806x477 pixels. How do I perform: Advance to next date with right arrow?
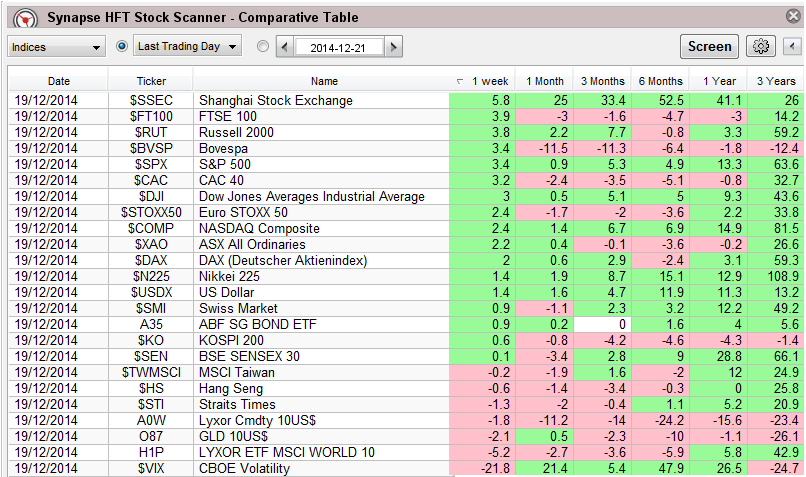click(x=393, y=47)
